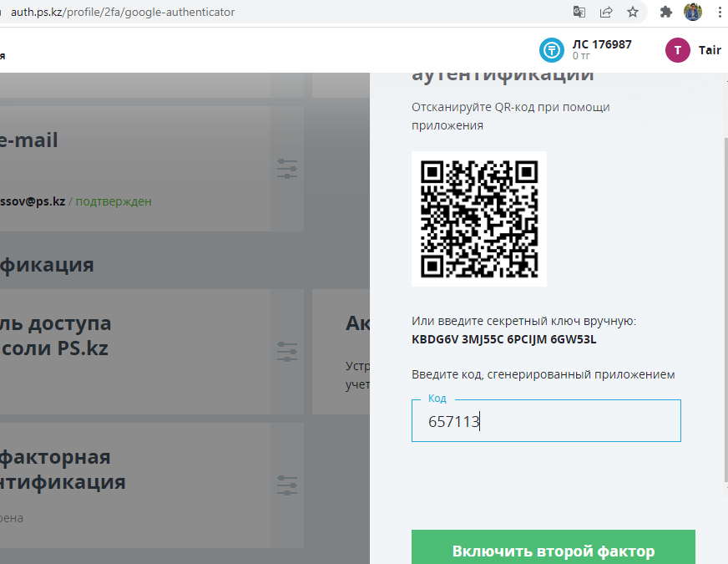Open settings sliders icon for e-mail card
This screenshot has height=564, width=728.
[287, 169]
